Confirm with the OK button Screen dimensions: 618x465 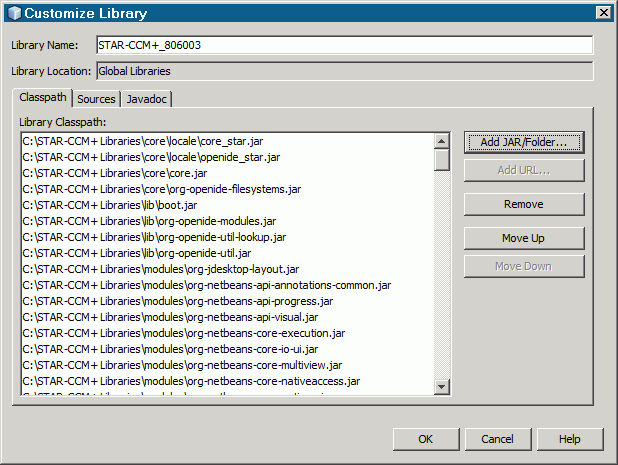point(426,439)
